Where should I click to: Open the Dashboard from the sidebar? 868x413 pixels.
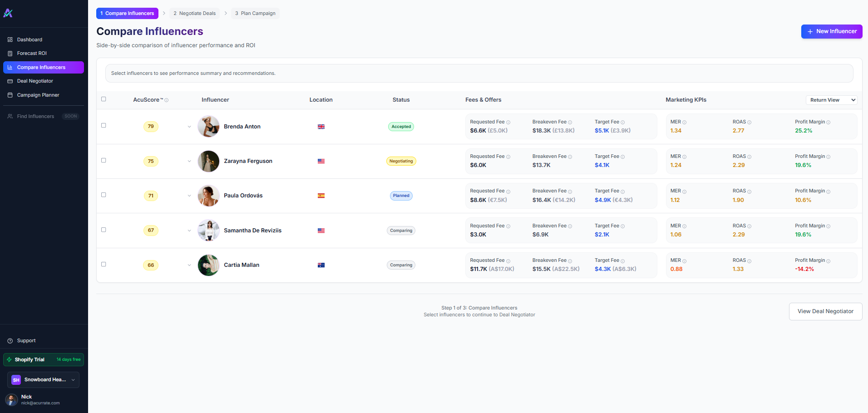point(30,39)
